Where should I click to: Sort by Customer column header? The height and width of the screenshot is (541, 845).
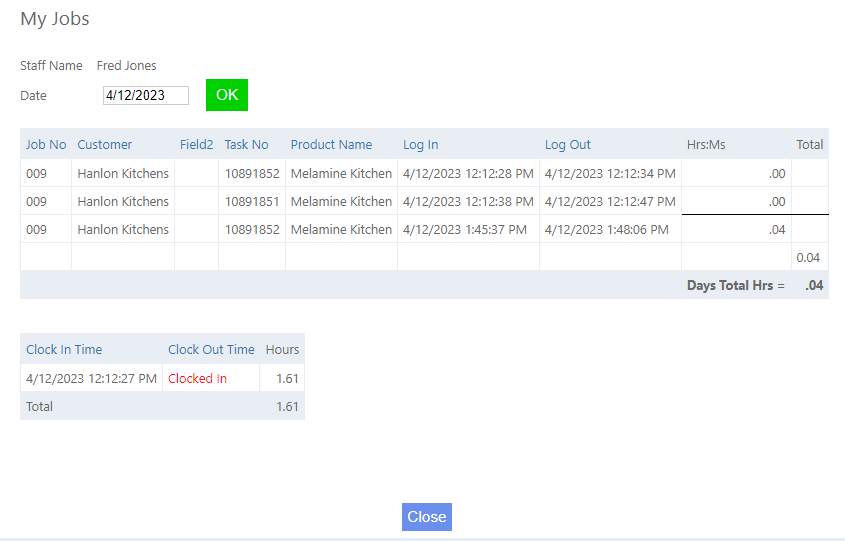[x=105, y=145]
